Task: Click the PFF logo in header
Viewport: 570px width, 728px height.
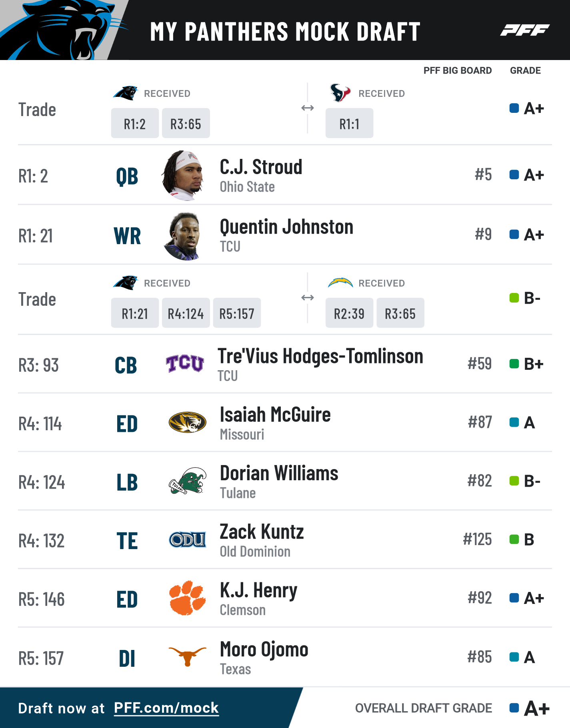Action: 524,30
